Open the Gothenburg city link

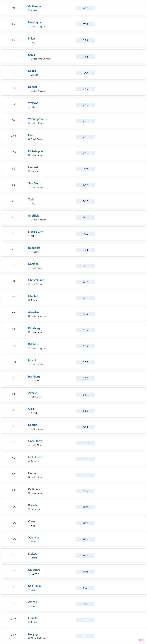[x=36, y=6]
